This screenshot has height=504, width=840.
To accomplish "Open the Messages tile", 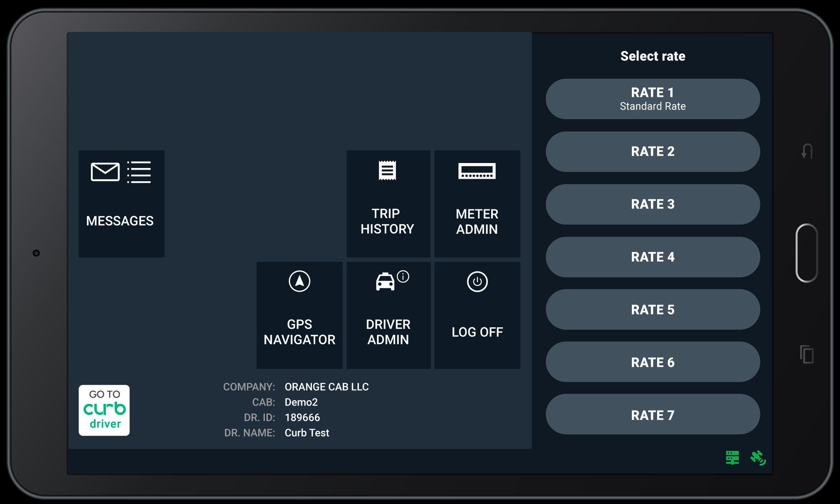I will 121,204.
